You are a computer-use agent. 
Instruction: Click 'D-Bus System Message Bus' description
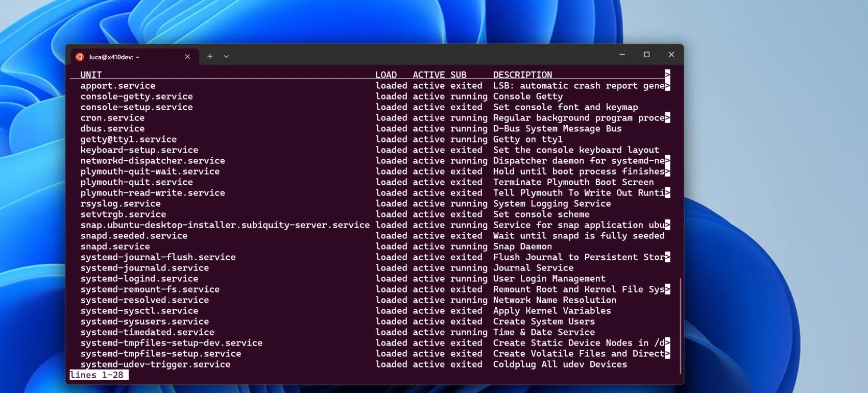coord(557,129)
